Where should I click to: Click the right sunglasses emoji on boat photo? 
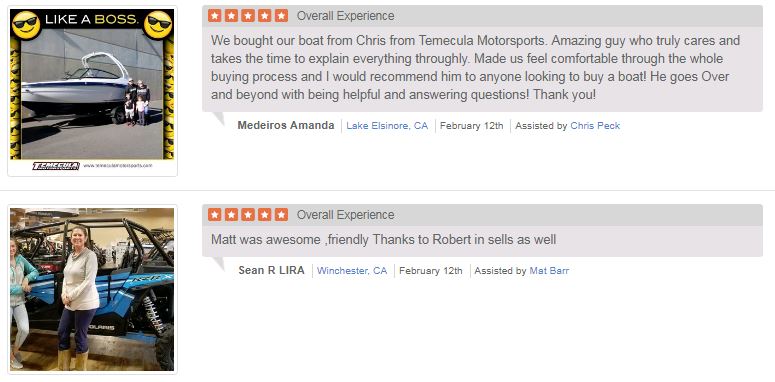pyautogui.click(x=158, y=25)
